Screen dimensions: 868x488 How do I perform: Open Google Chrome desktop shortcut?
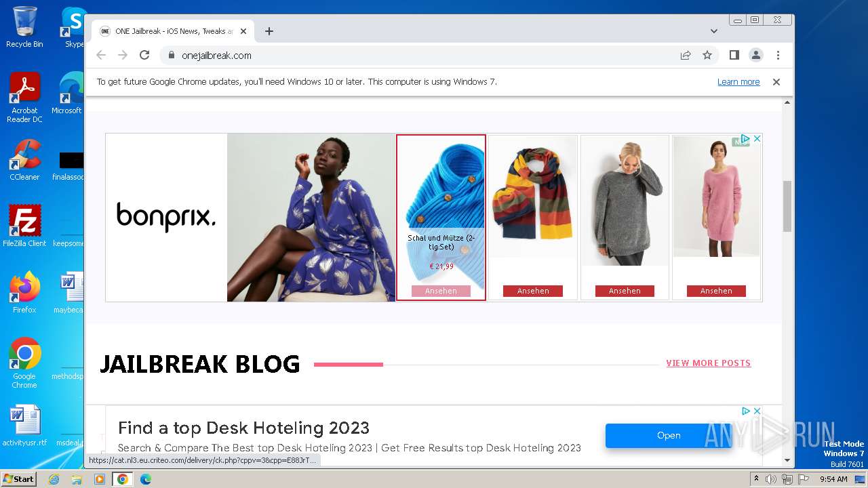(x=24, y=363)
